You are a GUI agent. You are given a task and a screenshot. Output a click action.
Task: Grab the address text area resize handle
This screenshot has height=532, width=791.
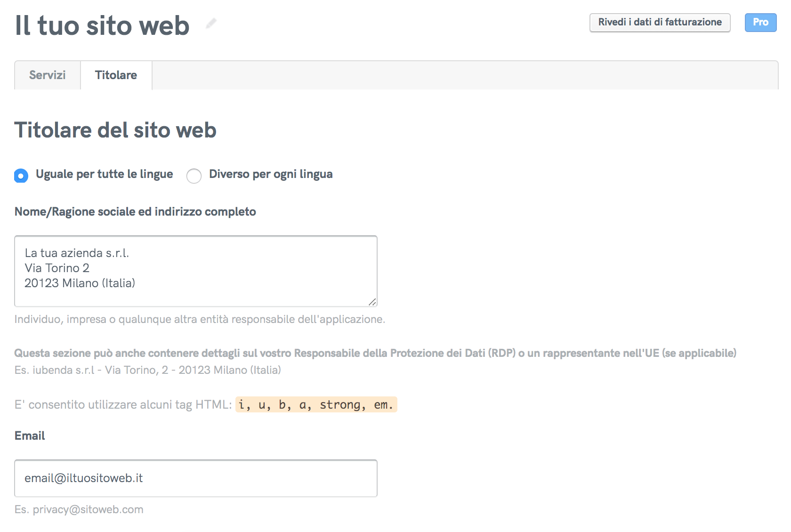(x=372, y=302)
